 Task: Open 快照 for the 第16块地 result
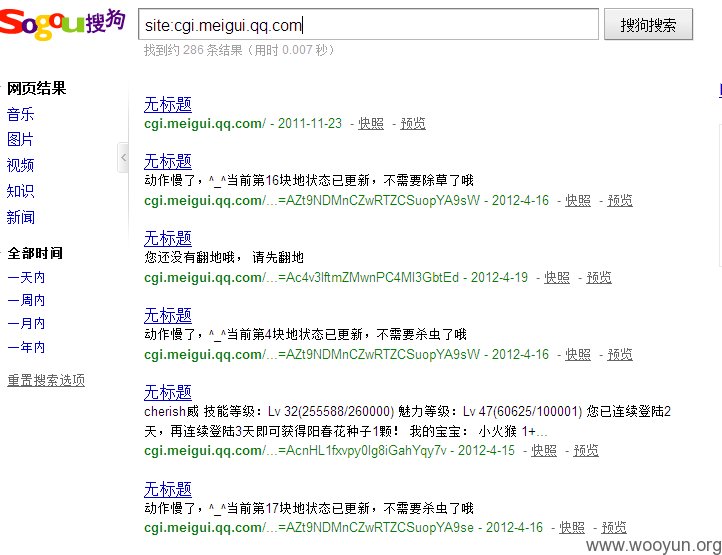(x=578, y=200)
